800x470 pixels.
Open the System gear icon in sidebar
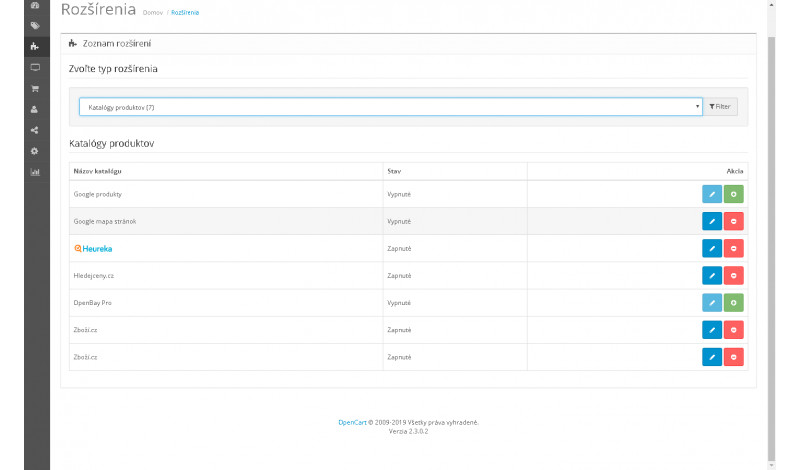pos(35,151)
